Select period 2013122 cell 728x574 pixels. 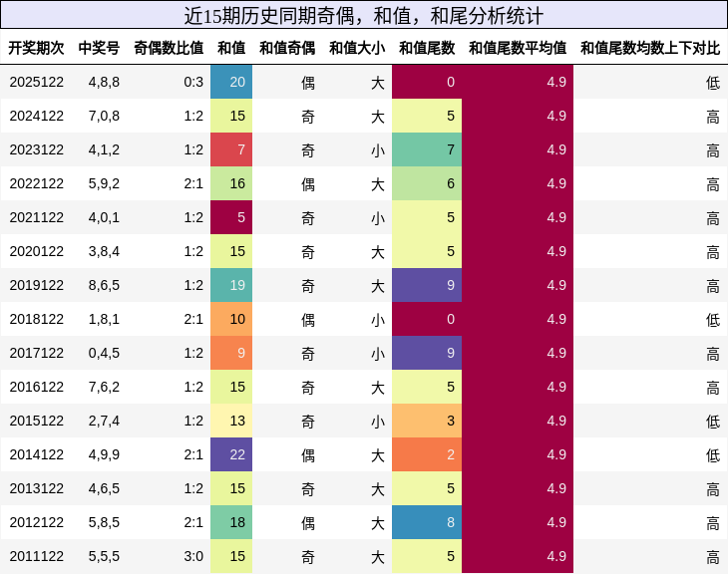(x=36, y=488)
